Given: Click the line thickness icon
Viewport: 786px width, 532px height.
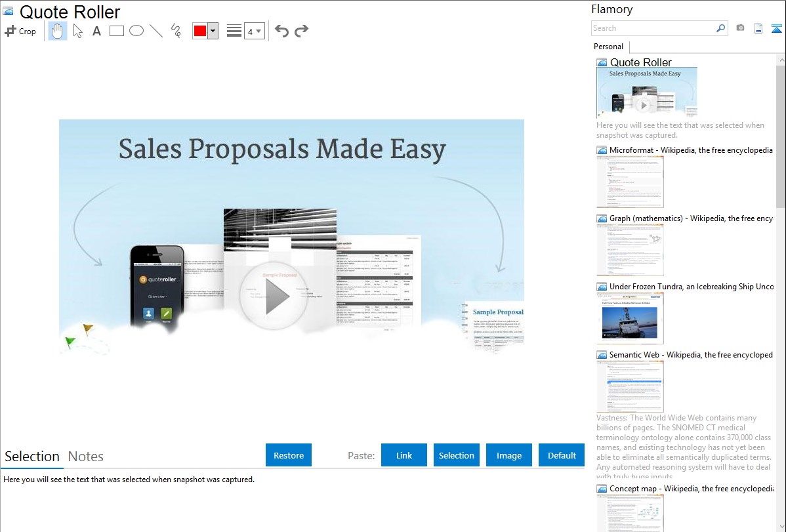Looking at the screenshot, I should [234, 31].
